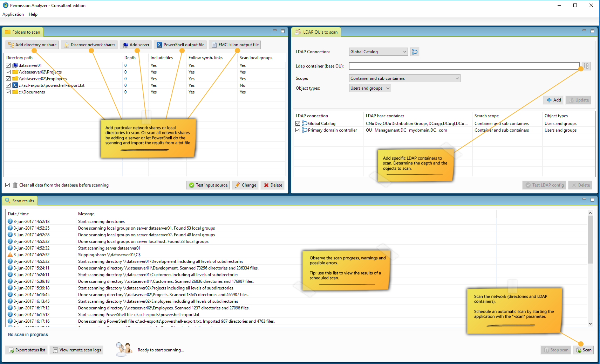The image size is (600, 364).
Task: Click the Add server button
Action: point(136,45)
